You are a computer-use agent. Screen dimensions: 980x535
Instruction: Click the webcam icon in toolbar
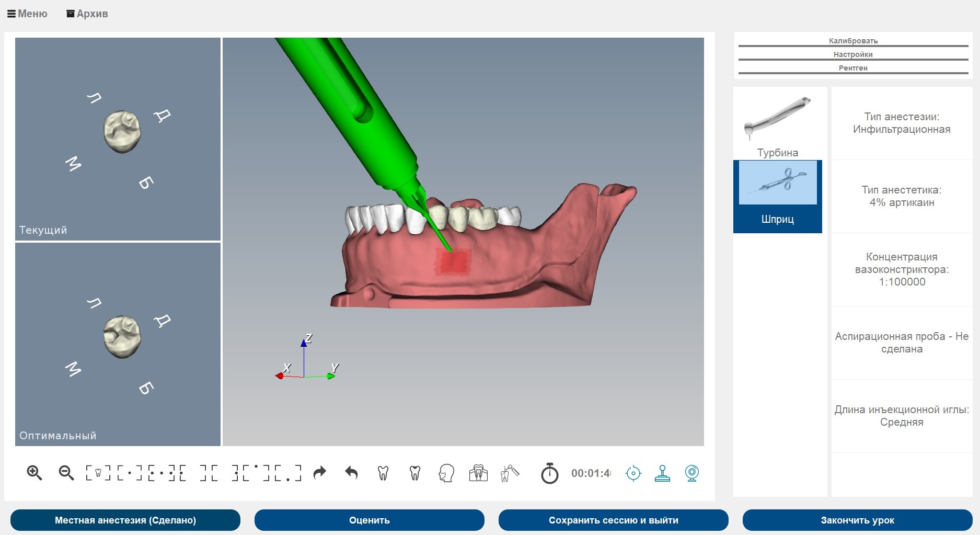point(692,473)
